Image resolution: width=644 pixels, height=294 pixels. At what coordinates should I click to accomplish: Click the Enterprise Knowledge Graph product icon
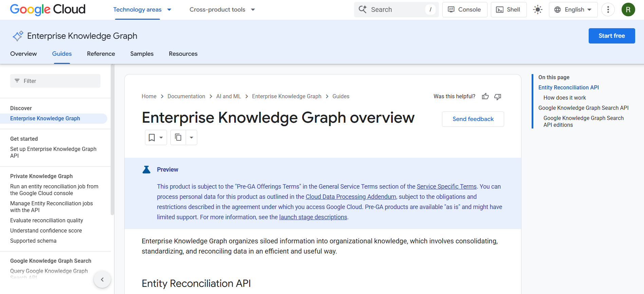18,36
